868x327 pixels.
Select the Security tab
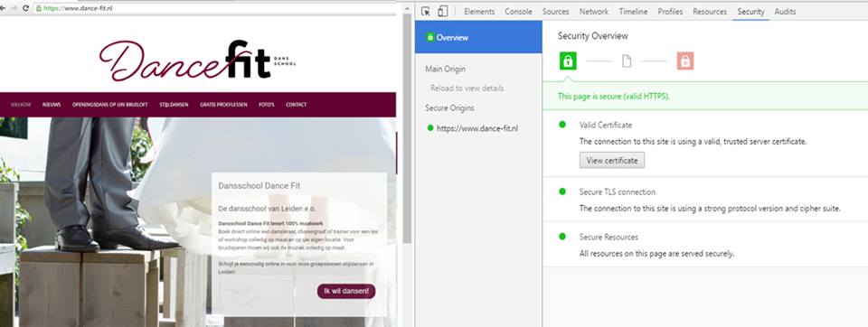pos(750,12)
